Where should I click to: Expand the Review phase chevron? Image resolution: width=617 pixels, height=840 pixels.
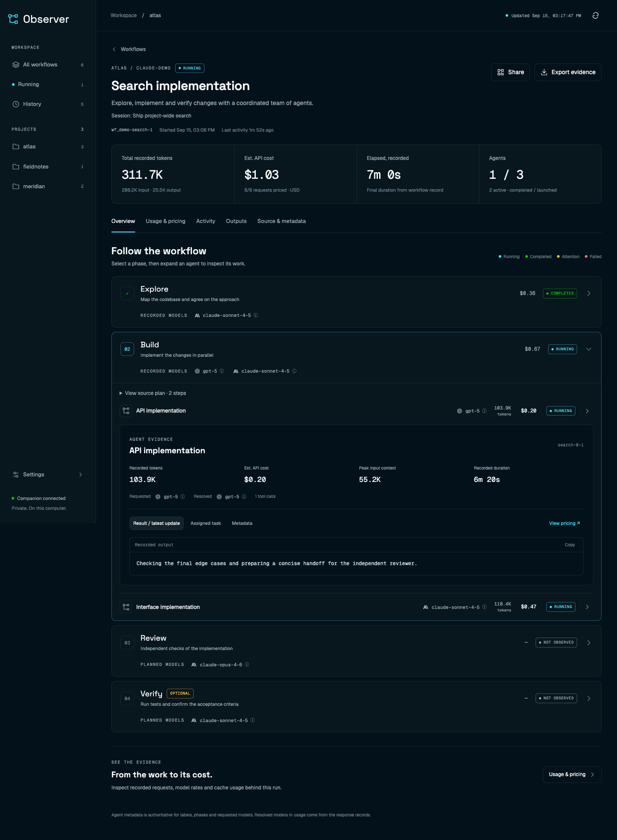tap(589, 643)
